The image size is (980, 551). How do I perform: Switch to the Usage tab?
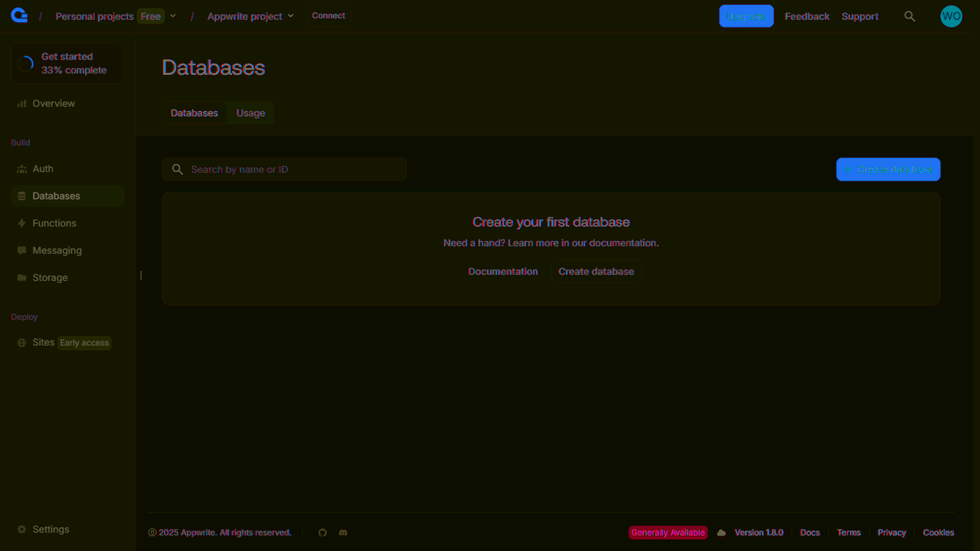click(250, 112)
